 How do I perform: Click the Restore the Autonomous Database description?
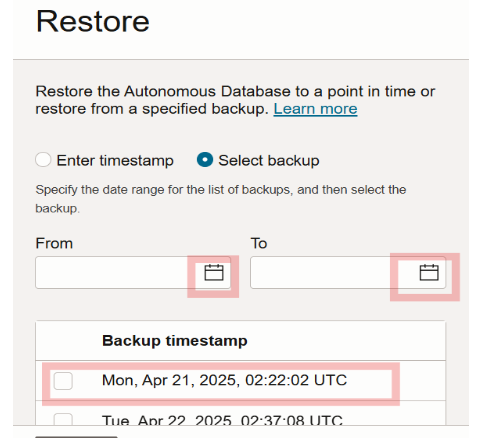pyautogui.click(x=235, y=100)
